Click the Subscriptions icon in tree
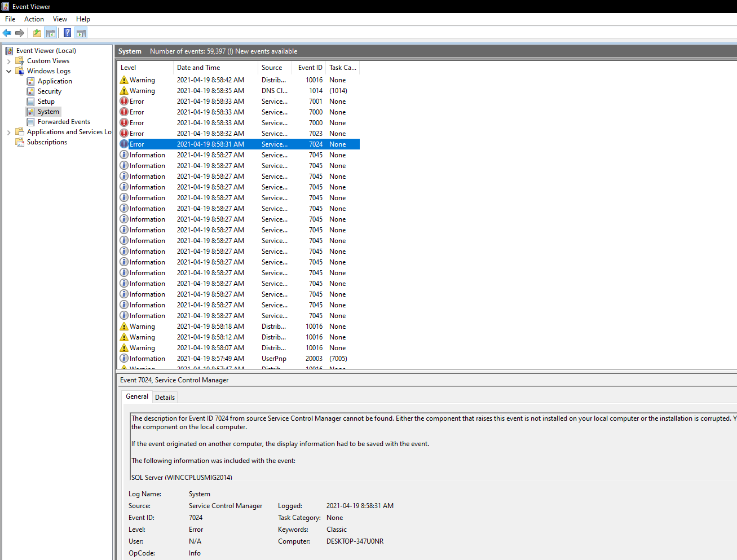Image resolution: width=737 pixels, height=560 pixels. [20, 142]
